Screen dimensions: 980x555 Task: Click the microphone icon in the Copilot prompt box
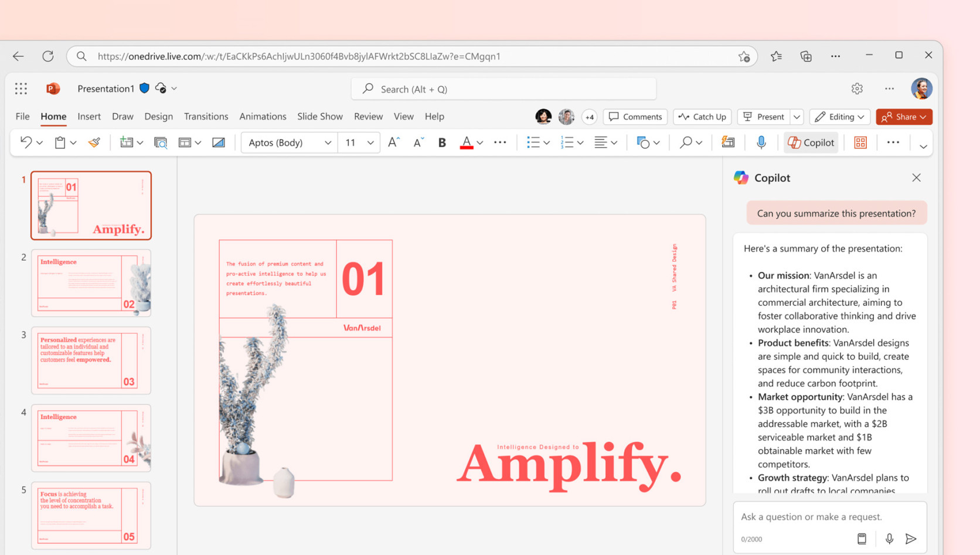coord(889,539)
